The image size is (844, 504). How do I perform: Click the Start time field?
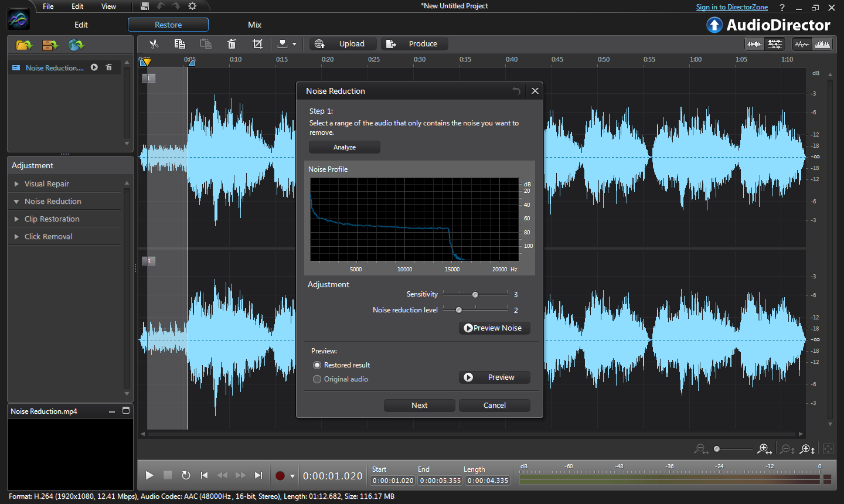pos(393,481)
